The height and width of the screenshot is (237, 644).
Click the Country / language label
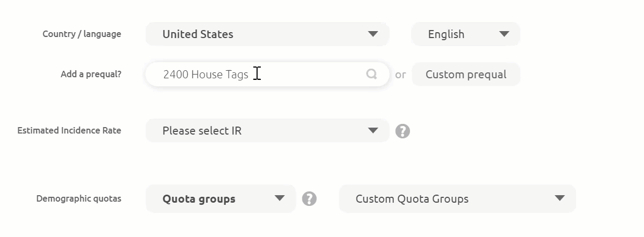(x=82, y=34)
